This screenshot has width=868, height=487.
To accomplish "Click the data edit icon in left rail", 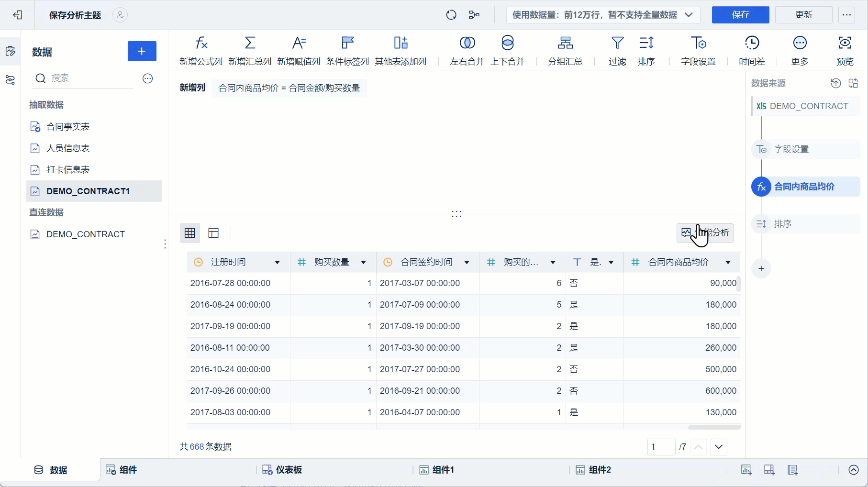I will 10,51.
